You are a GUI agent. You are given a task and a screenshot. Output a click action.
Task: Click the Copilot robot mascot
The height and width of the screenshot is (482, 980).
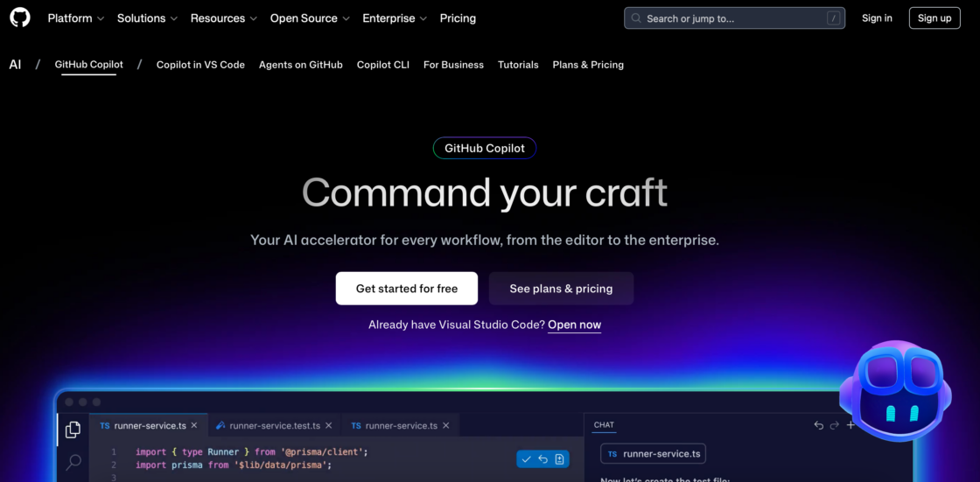click(895, 391)
